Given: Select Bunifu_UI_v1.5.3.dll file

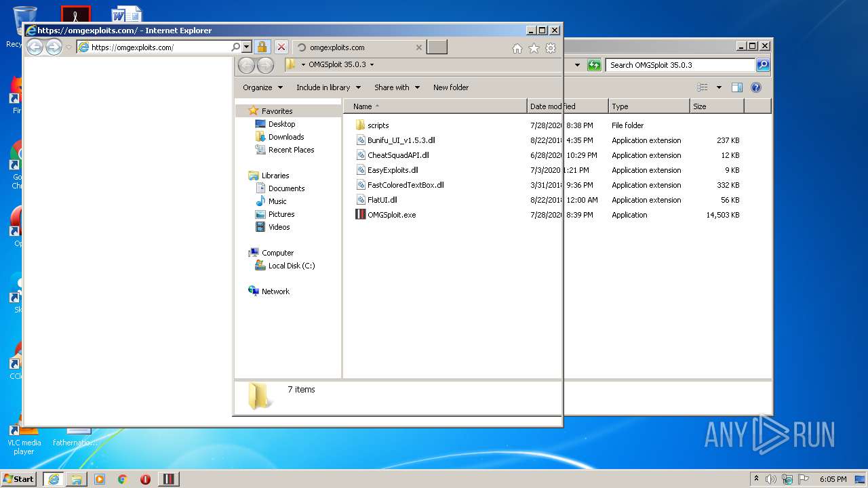Looking at the screenshot, I should click(401, 140).
